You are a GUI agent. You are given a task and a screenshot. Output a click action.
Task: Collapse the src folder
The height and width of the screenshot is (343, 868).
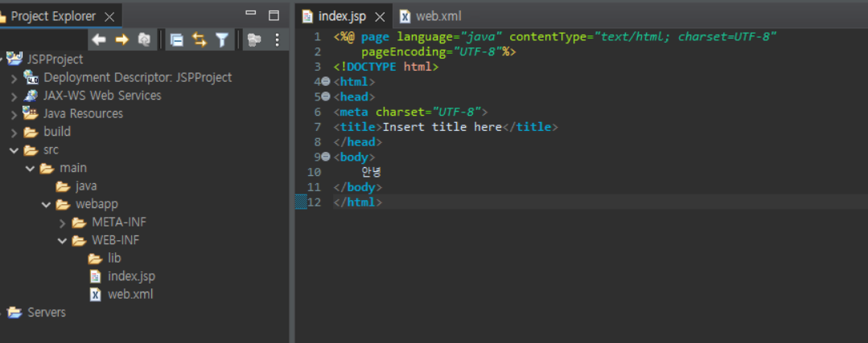pos(14,150)
